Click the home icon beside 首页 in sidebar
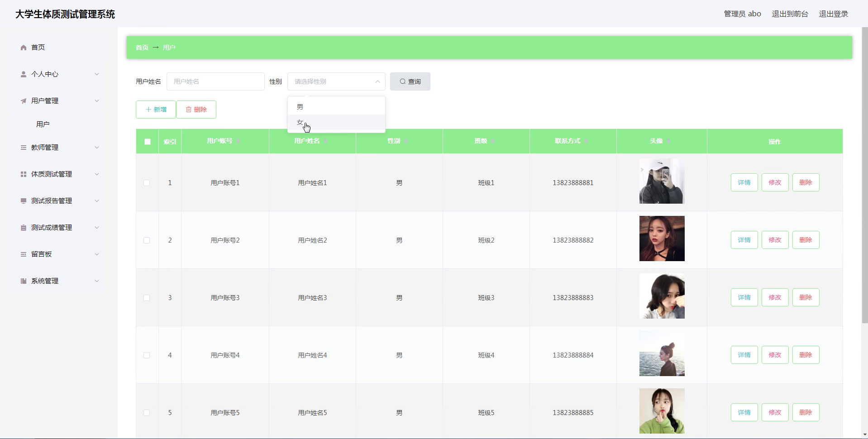Image resolution: width=868 pixels, height=439 pixels. coord(24,48)
